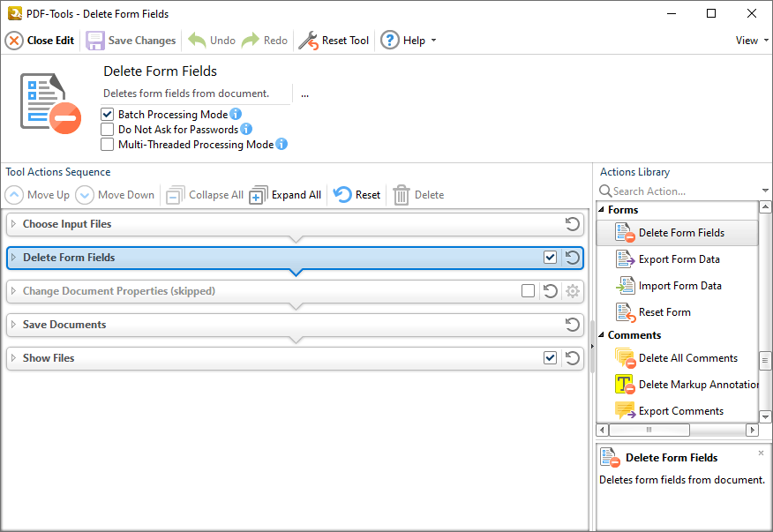Click the Reset Tool wrench icon
773x532 pixels.
coord(309,41)
